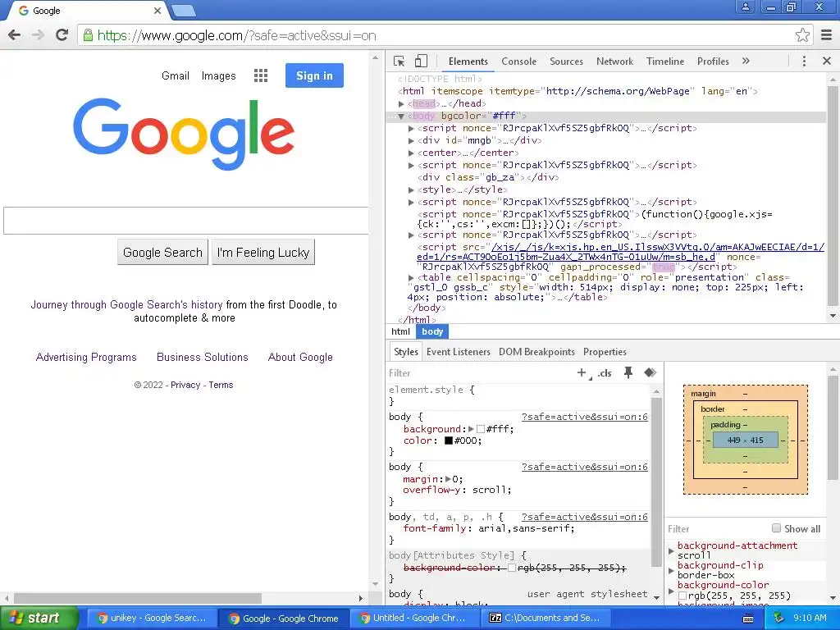Open the DOM Breakpoints sub-tab
This screenshot has width=840, height=630.
pyautogui.click(x=536, y=352)
